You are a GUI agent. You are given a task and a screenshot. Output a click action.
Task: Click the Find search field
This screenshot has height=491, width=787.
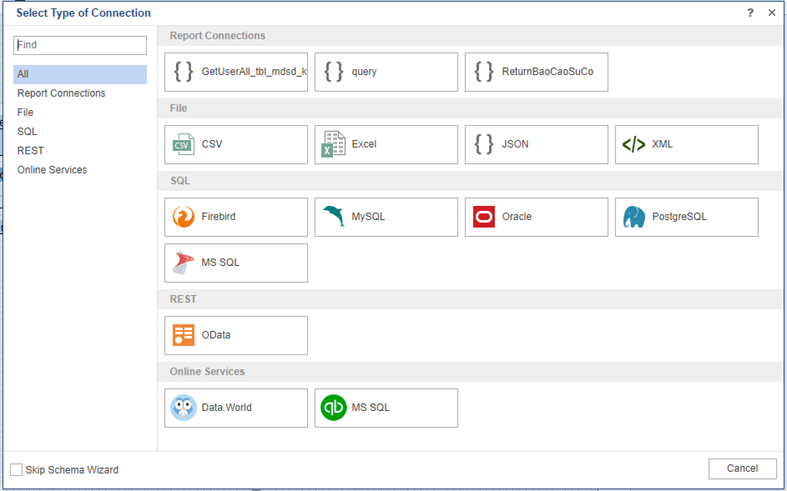click(80, 45)
